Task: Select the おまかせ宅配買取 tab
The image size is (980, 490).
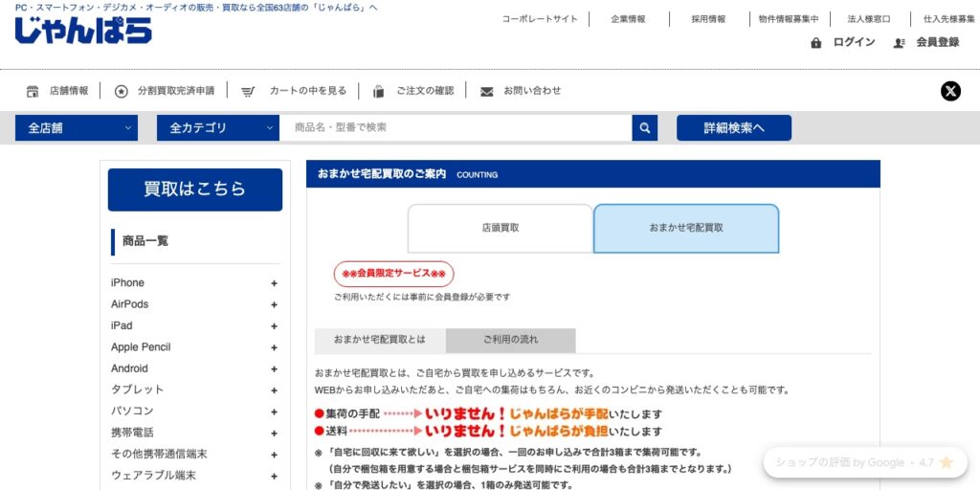Action: [686, 228]
